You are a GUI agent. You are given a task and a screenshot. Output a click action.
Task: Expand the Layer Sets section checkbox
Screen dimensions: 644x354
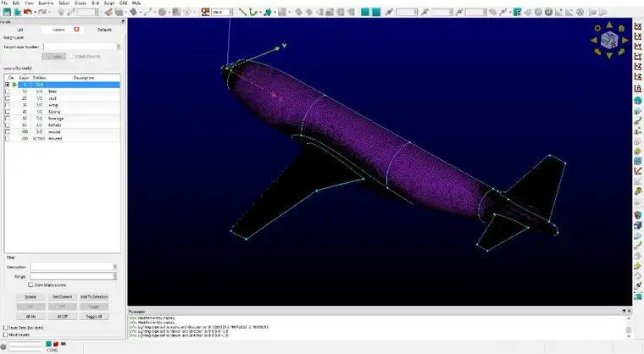pyautogui.click(x=5, y=328)
